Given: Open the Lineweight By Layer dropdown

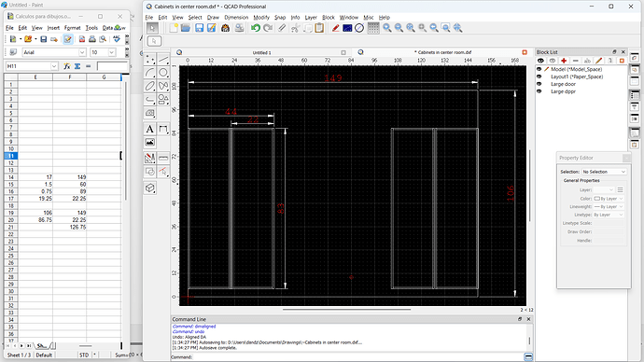Looking at the screenshot, I should coord(609,207).
